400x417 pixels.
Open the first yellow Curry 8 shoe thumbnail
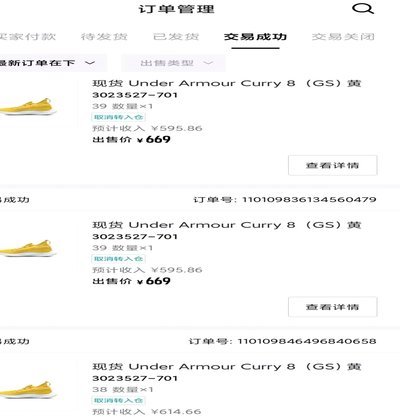coord(28,107)
